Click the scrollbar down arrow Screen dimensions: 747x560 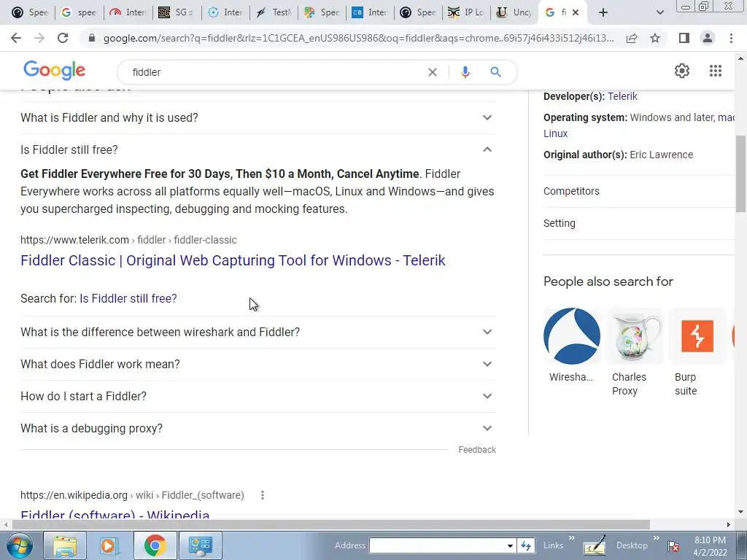click(x=741, y=513)
